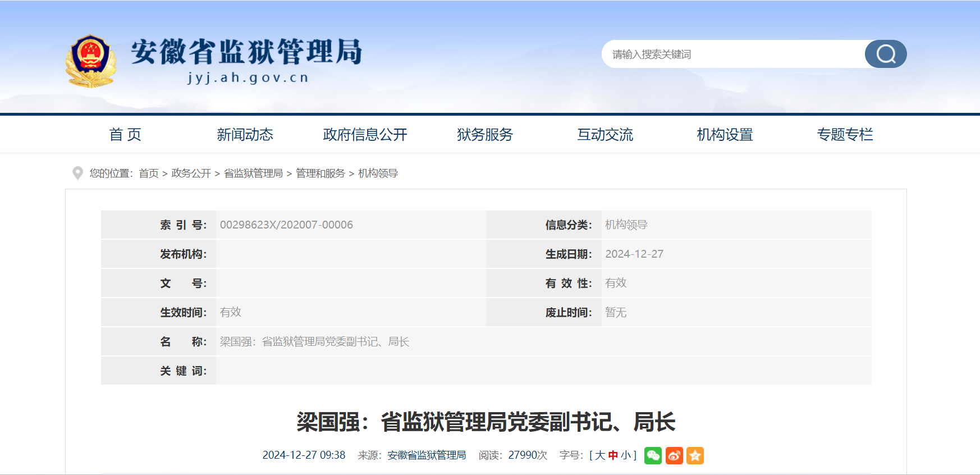Click the search magnifier button
This screenshot has width=980, height=475.
[x=886, y=54]
